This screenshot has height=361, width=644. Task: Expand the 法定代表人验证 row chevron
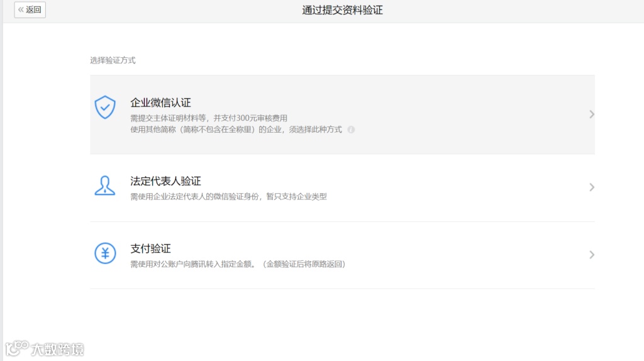(591, 187)
